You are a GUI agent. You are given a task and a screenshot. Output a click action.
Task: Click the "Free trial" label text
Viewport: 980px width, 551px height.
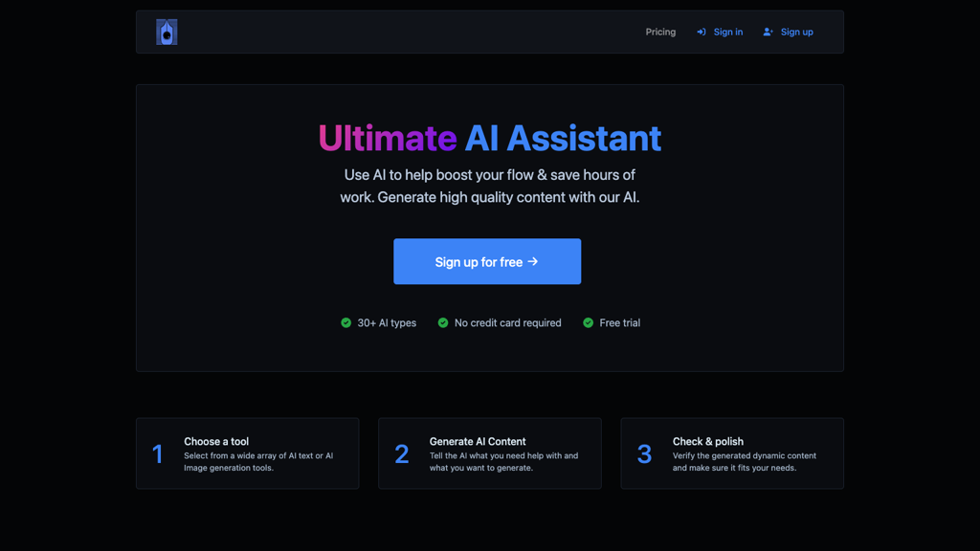coord(621,322)
